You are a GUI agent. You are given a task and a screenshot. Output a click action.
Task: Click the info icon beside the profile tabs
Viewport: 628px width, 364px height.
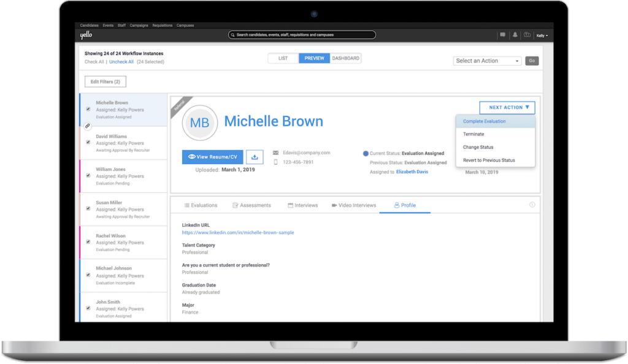coord(532,205)
